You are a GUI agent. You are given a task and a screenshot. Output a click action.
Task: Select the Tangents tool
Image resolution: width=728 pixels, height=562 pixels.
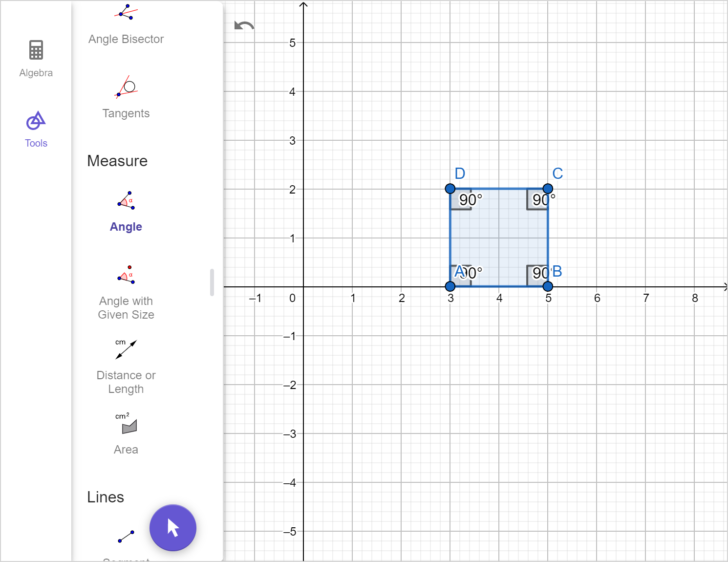point(126,98)
